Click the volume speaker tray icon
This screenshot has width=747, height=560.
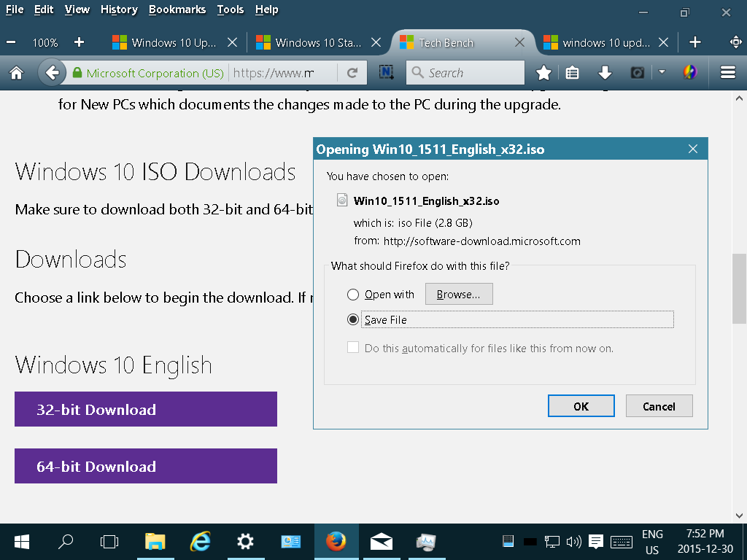pos(573,542)
